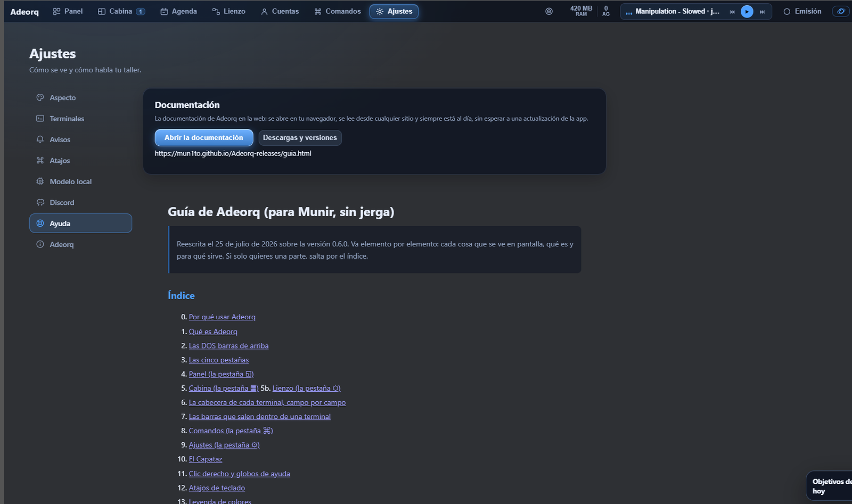Open the Modelo local chip icon entry
Viewport: 852px width, 504px height.
click(x=80, y=181)
